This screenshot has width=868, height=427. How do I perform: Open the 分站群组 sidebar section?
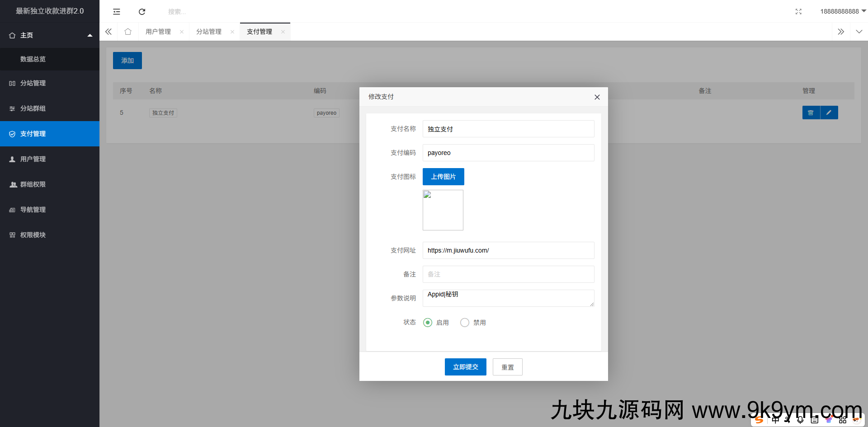(32, 108)
